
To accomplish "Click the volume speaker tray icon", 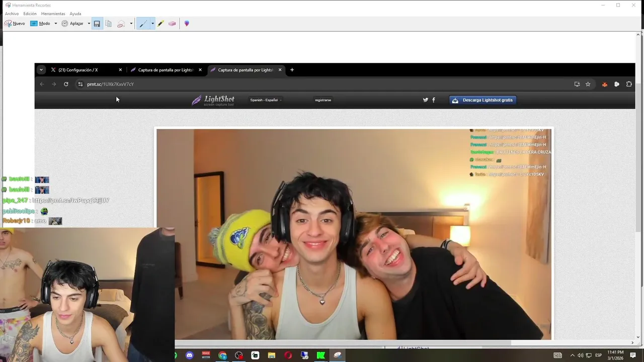I will click(581, 355).
